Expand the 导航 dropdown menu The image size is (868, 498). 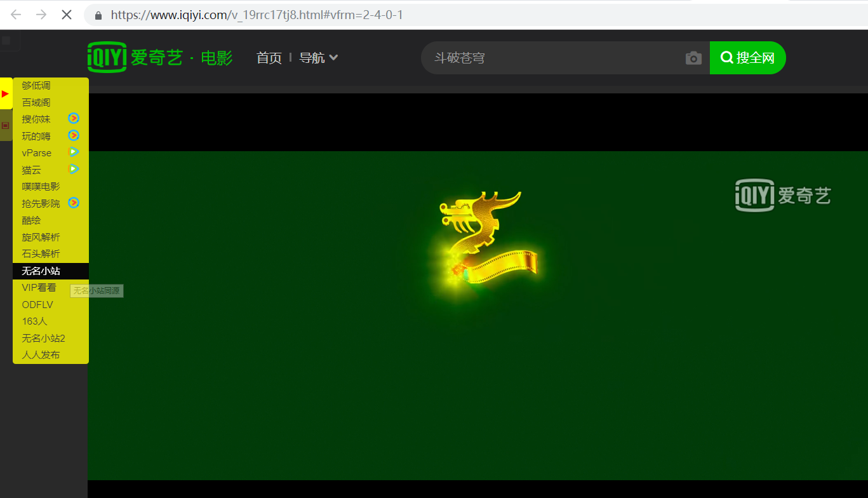point(319,58)
